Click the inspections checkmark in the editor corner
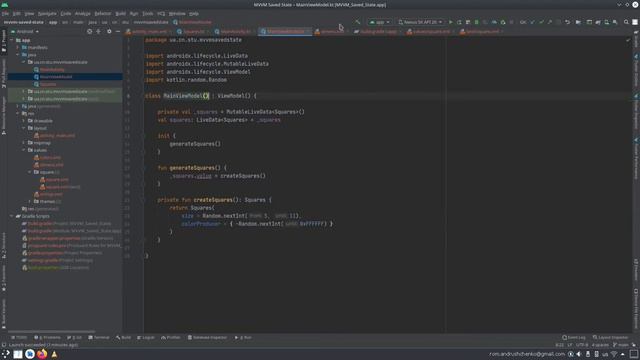Viewport: 640px width, 360px height. click(x=628, y=40)
